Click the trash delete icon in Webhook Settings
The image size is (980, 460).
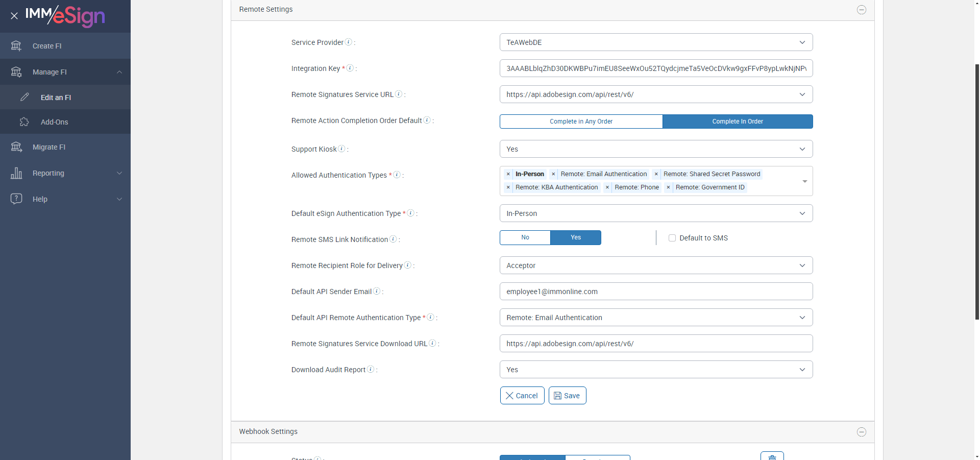point(772,456)
